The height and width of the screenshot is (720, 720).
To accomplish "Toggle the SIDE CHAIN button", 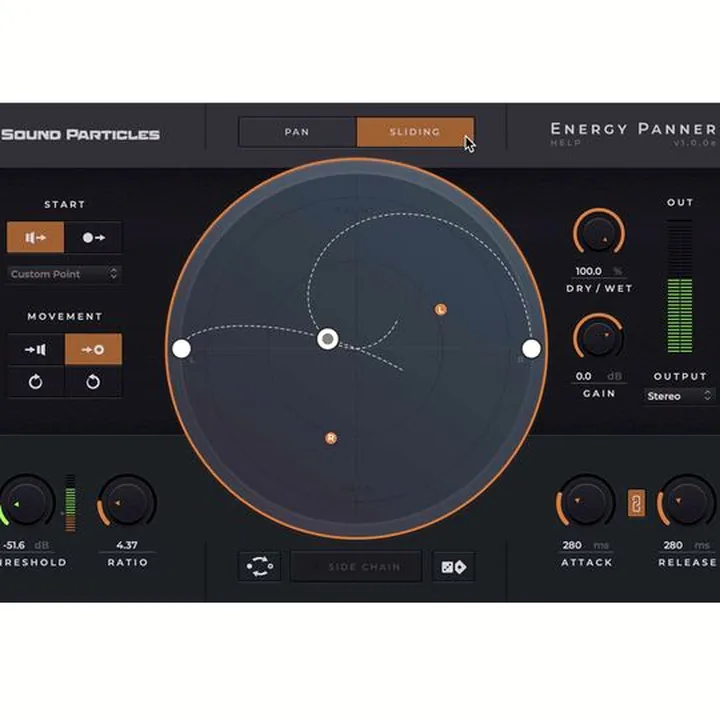I will [356, 567].
